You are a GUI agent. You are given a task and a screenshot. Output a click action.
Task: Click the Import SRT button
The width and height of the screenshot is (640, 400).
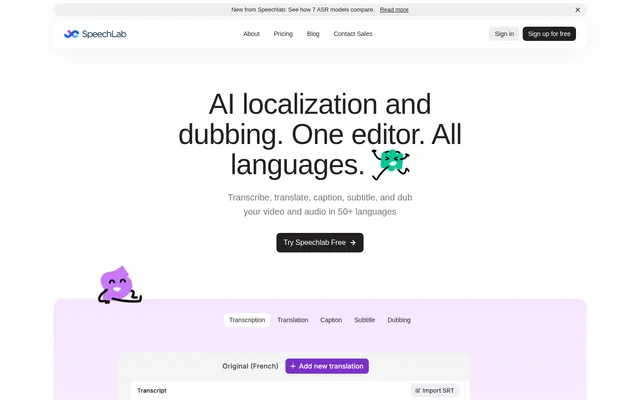coord(435,391)
